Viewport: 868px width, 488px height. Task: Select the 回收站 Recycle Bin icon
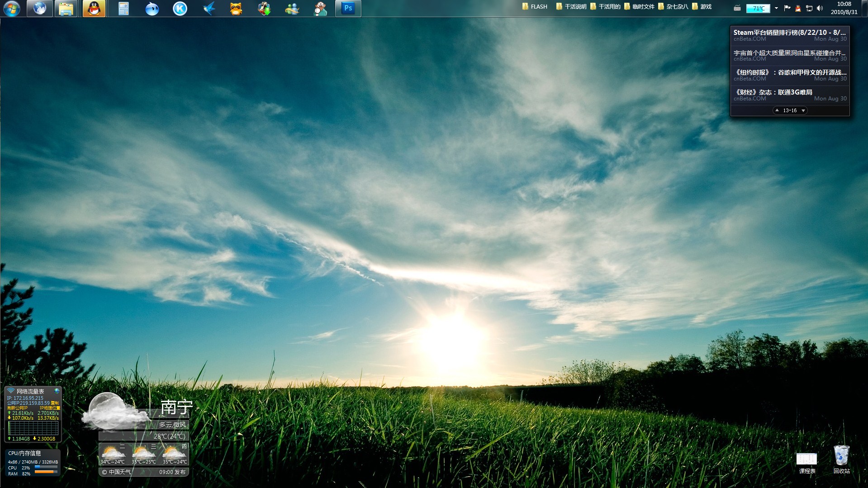(x=842, y=460)
